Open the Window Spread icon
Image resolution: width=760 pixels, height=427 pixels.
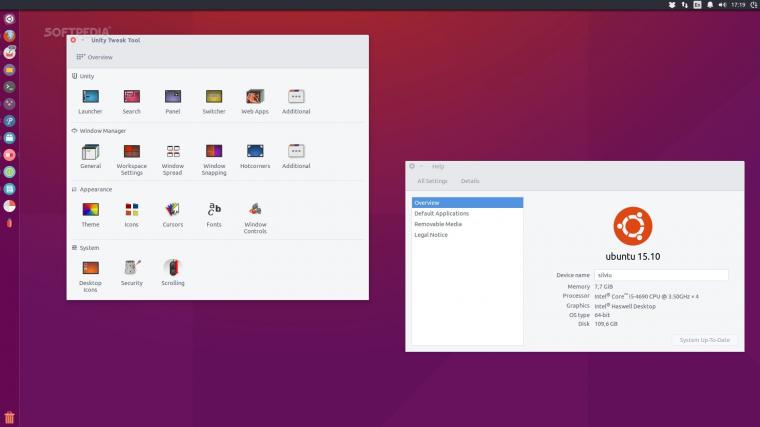point(173,160)
